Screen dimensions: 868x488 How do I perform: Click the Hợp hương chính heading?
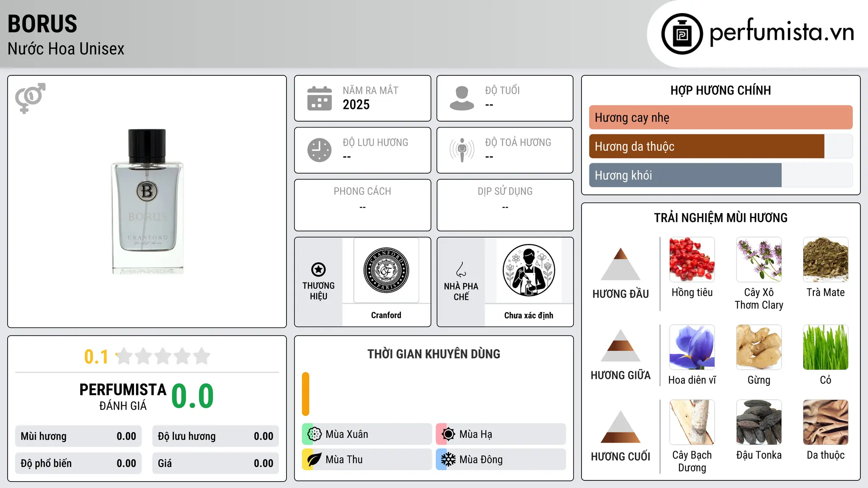click(721, 90)
